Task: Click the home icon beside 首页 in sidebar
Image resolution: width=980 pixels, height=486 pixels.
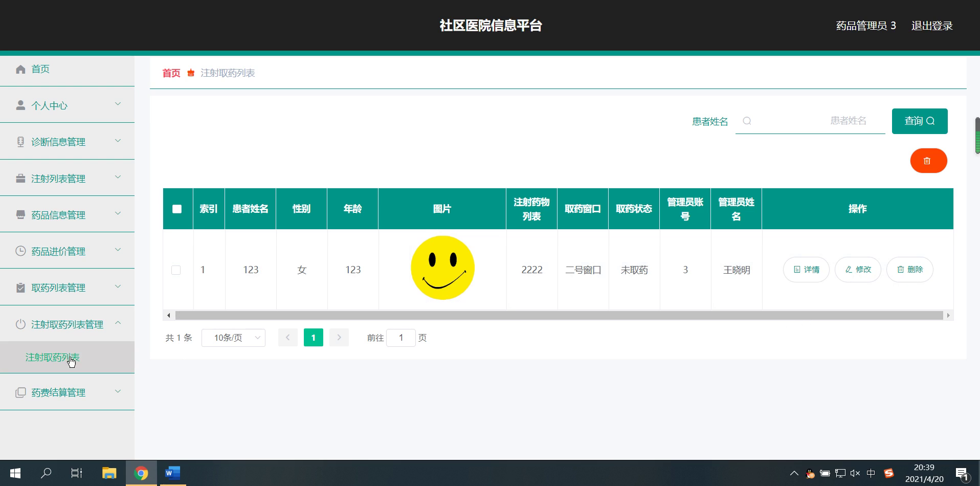Action: point(20,69)
